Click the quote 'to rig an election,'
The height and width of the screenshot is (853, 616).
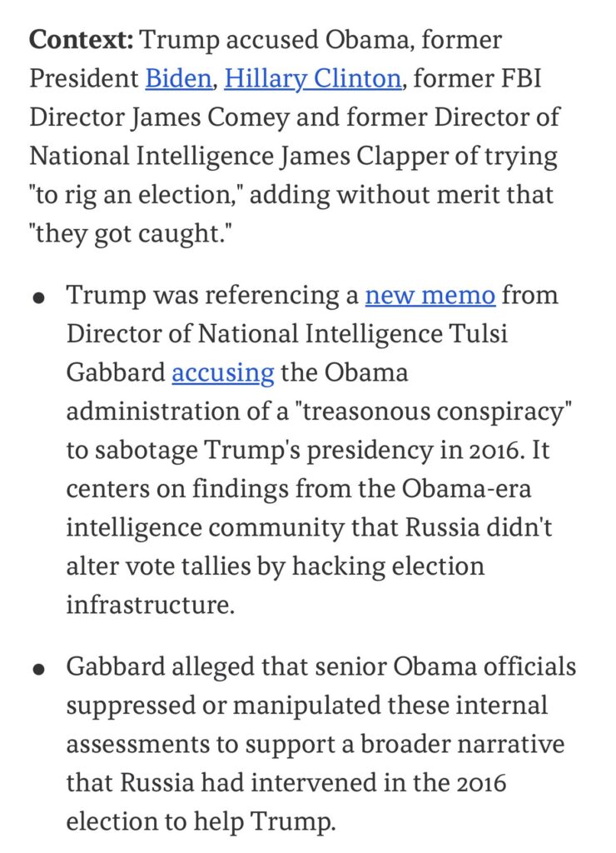(136, 196)
